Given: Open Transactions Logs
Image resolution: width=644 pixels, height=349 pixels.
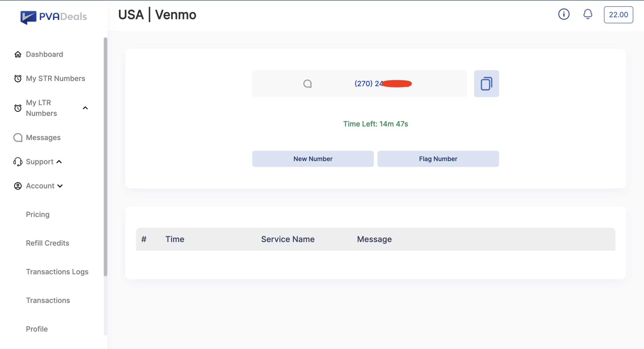Looking at the screenshot, I should (57, 272).
